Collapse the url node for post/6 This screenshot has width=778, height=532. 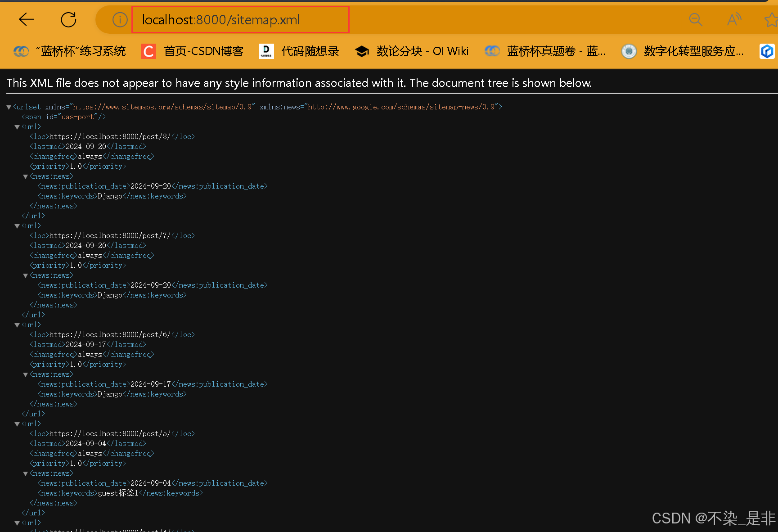point(17,325)
